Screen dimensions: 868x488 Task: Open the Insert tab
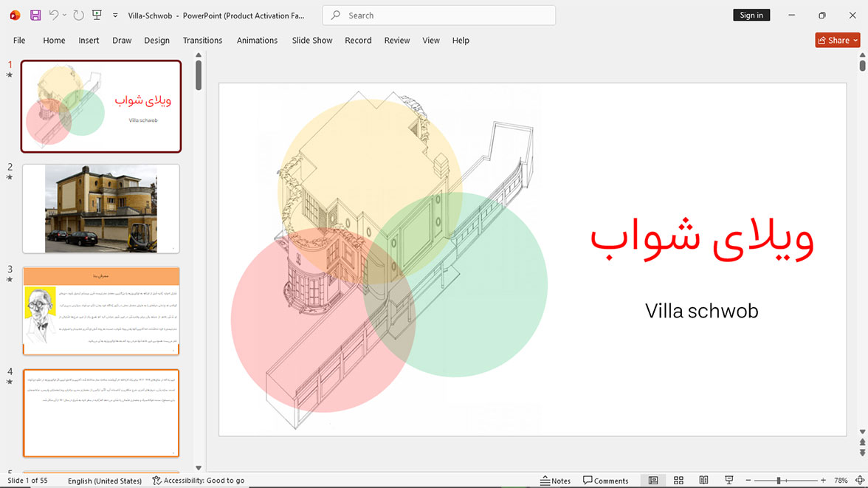tap(89, 41)
